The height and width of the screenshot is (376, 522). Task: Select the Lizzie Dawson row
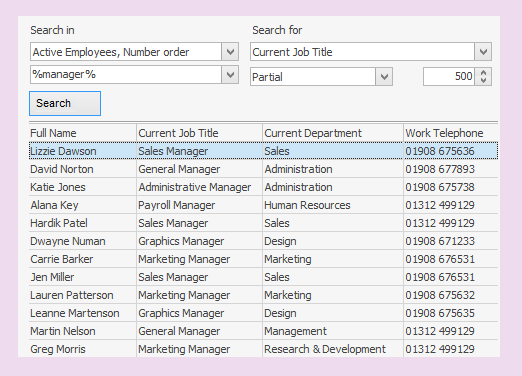pyautogui.click(x=263, y=151)
